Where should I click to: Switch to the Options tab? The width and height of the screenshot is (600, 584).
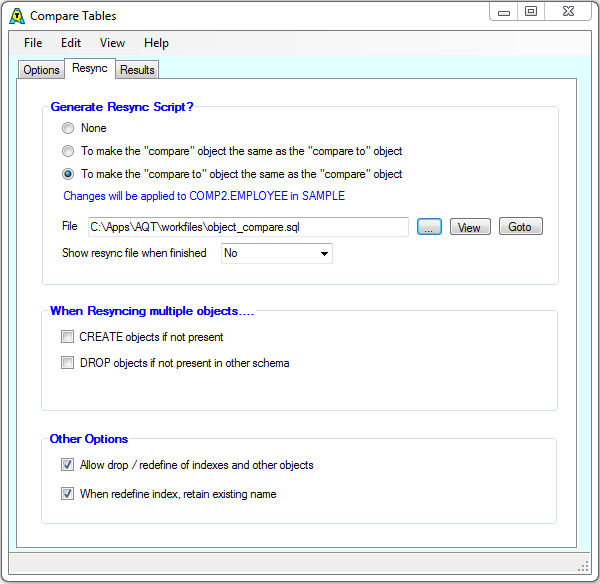(x=41, y=70)
